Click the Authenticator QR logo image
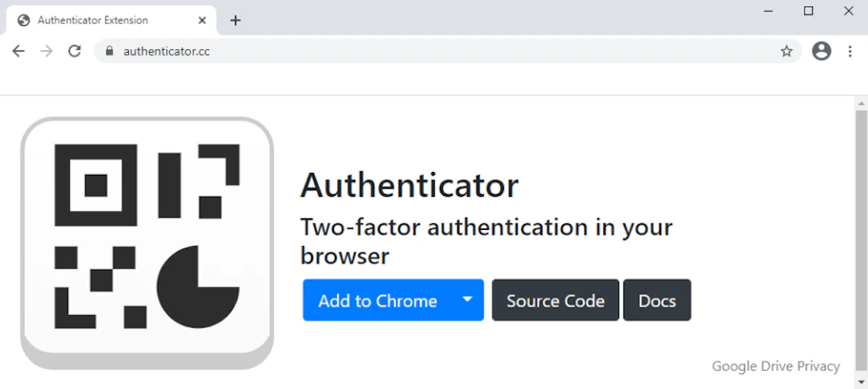 pyautogui.click(x=147, y=243)
